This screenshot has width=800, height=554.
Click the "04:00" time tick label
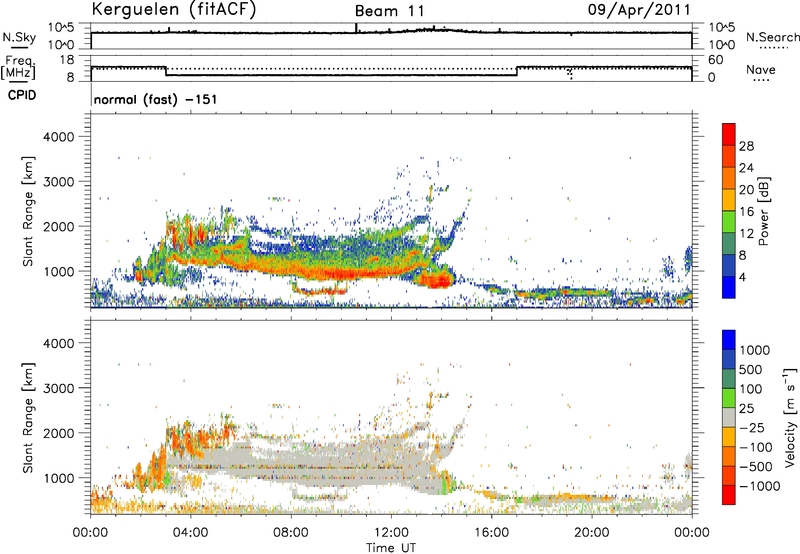pyautogui.click(x=190, y=533)
